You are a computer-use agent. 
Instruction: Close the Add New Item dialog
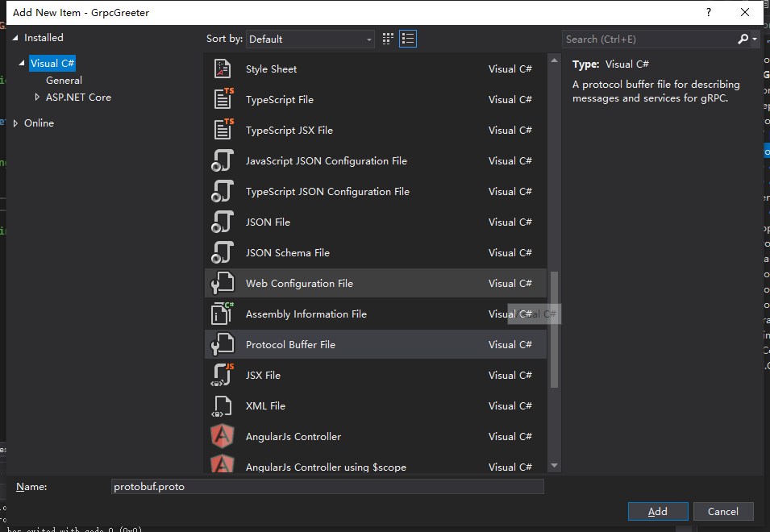745,12
